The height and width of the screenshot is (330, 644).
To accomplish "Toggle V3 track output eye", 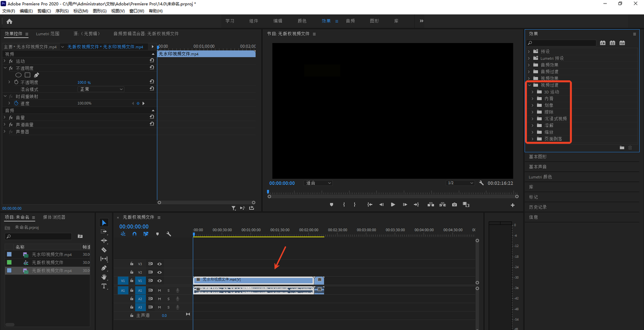I will pyautogui.click(x=159, y=264).
